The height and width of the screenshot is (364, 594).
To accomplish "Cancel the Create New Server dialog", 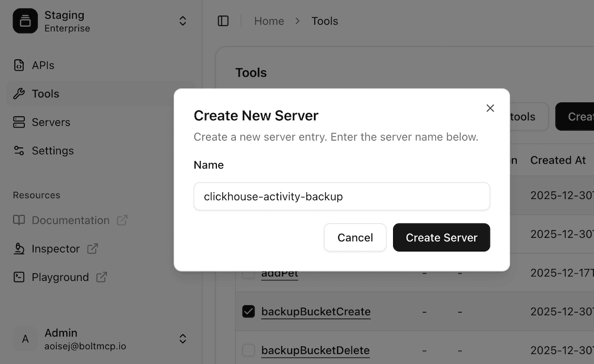I will click(355, 237).
